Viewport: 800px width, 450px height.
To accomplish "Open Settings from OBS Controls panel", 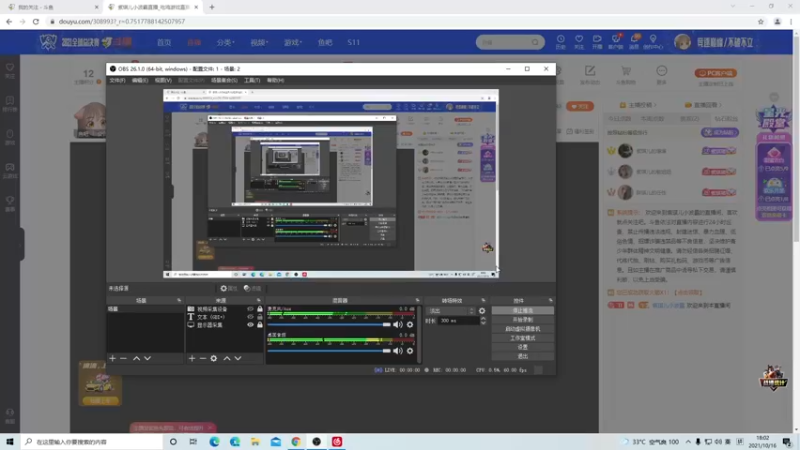I will pos(522,347).
